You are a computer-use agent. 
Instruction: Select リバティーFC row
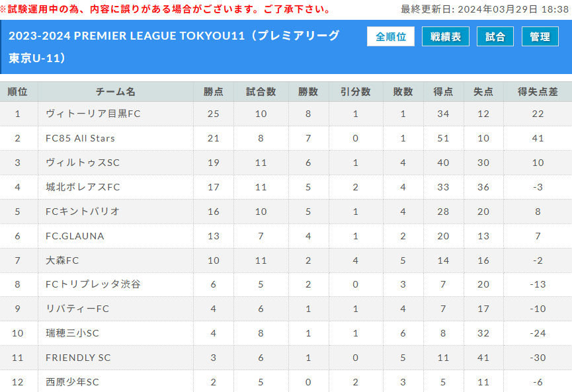point(286,309)
